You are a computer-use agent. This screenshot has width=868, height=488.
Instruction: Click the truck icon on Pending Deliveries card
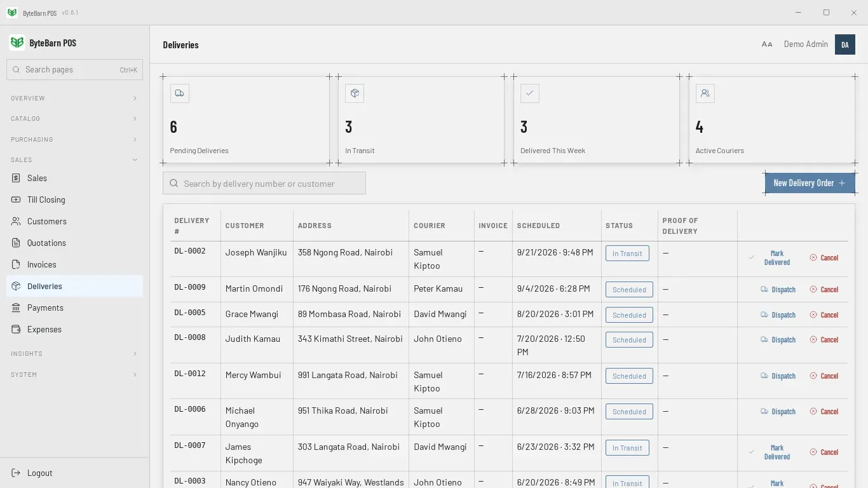[x=180, y=93]
